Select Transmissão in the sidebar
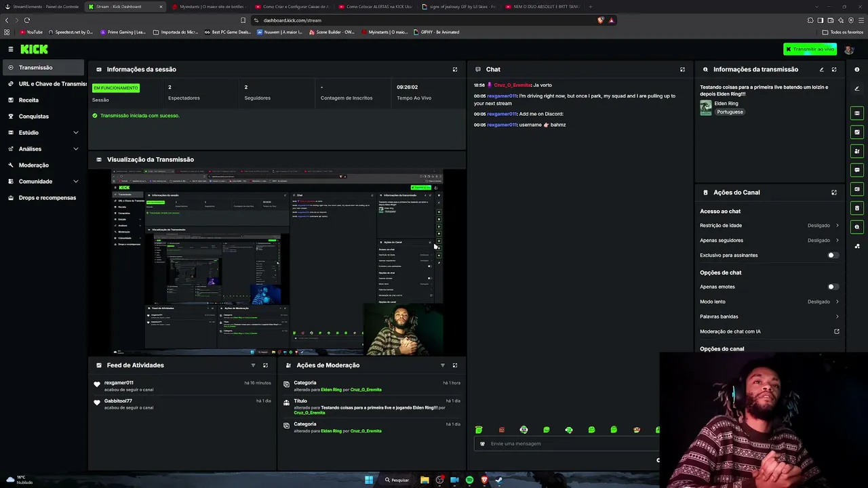 pos(43,68)
